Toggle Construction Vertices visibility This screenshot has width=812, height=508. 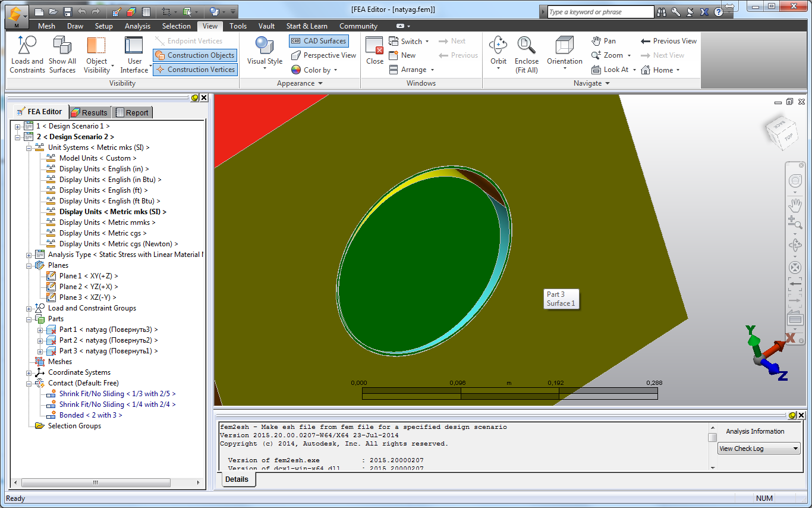[x=195, y=70]
